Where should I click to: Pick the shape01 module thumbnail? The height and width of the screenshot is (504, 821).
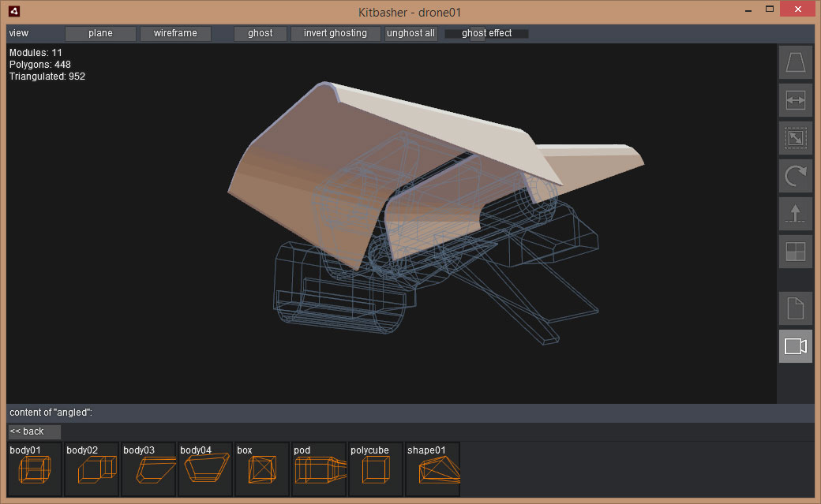coord(433,469)
